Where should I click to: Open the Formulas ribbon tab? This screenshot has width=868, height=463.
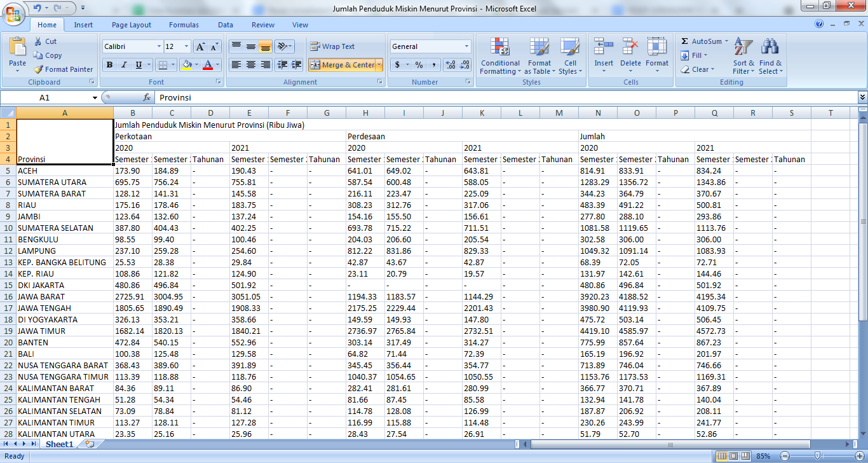184,25
